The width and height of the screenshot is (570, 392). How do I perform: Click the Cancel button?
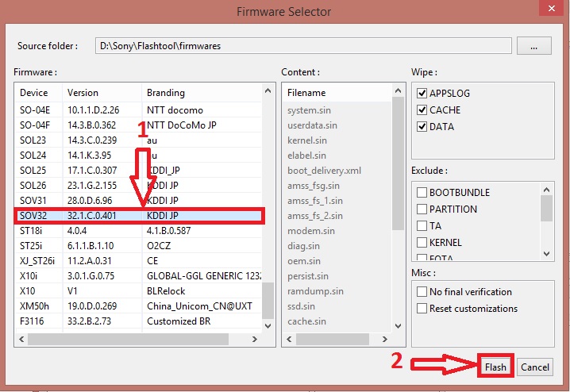click(534, 367)
